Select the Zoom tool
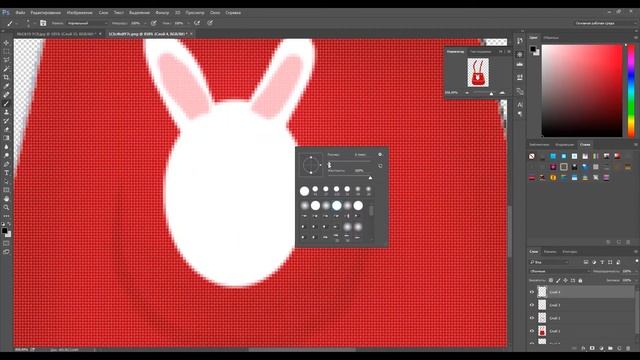Screen dimensions: 640x360 pos(6,207)
